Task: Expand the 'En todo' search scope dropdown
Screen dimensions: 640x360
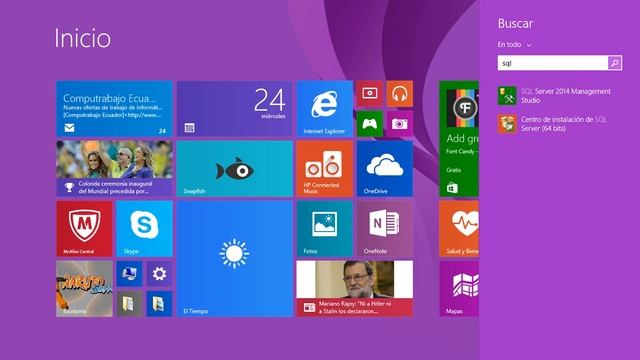Action: tap(514, 44)
